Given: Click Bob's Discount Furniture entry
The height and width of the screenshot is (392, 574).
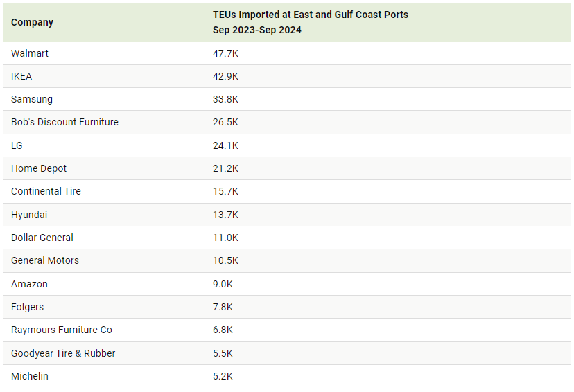Looking at the screenshot, I should 64,122.
